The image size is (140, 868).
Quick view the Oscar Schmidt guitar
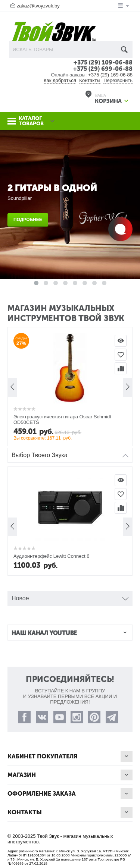(x=121, y=341)
